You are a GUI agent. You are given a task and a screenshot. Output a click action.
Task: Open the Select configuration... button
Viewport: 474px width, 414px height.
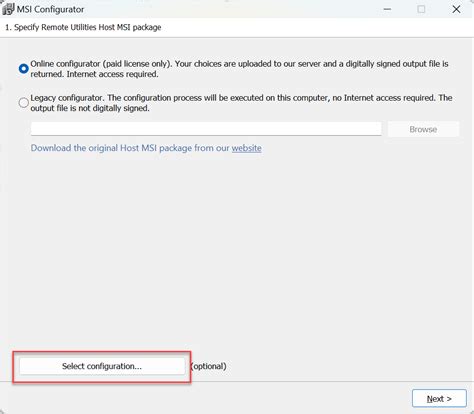tap(102, 366)
